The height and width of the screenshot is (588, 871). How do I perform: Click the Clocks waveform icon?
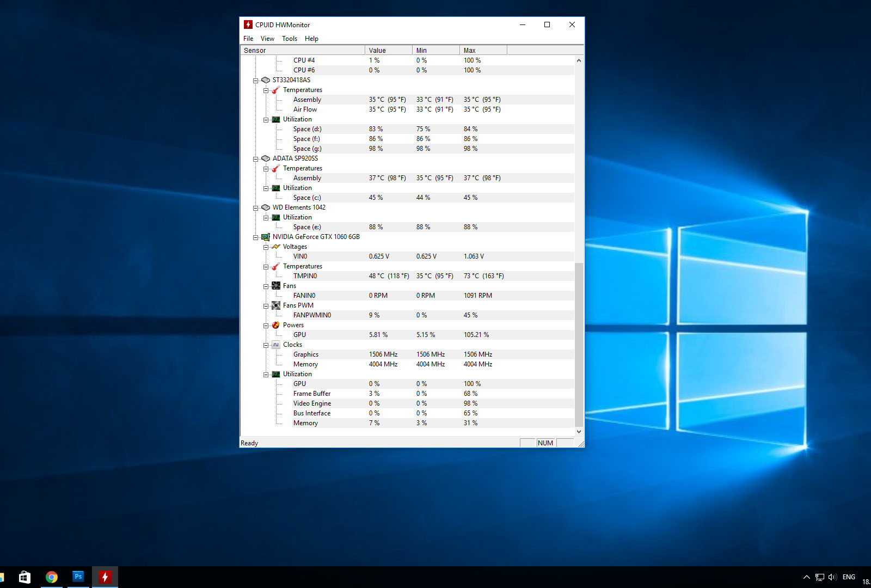[x=276, y=345]
